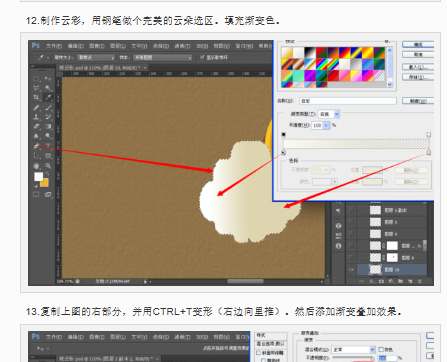Open 取样大小 dropdown showing 取样点

click(96, 58)
